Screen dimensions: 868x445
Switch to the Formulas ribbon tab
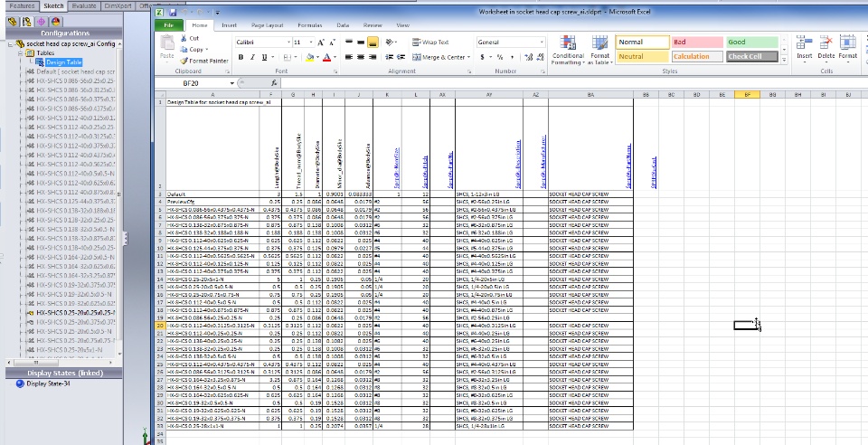click(x=310, y=25)
